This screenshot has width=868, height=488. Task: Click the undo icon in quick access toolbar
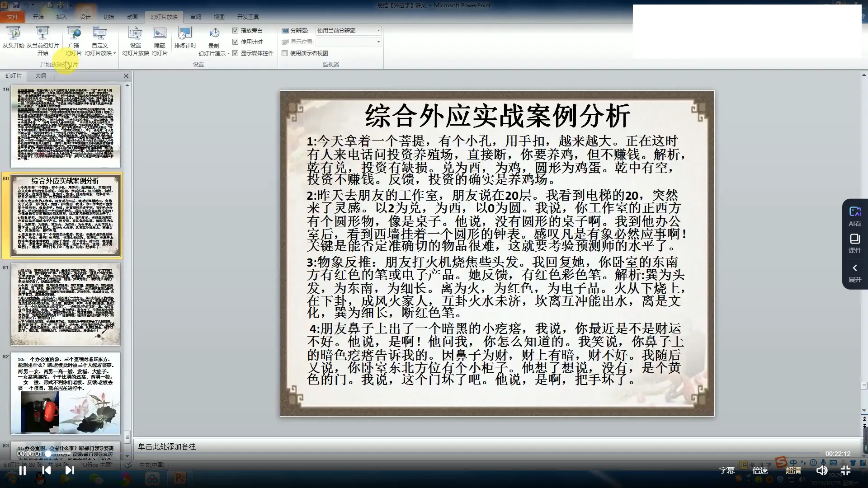click(x=27, y=5)
